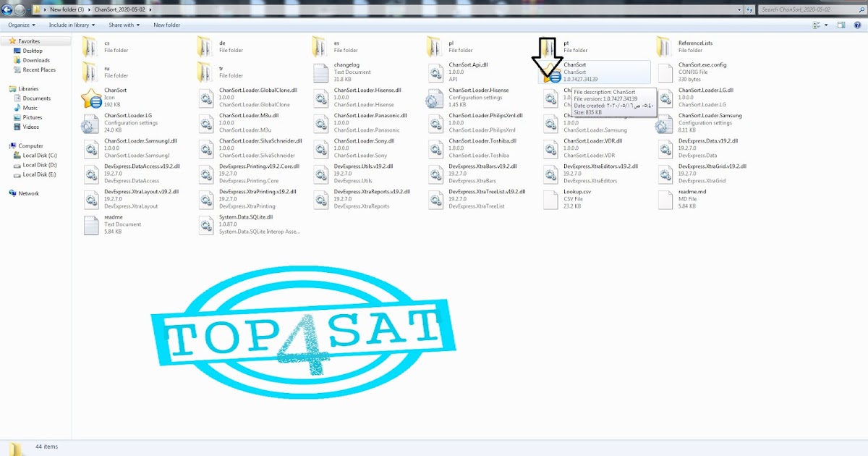Select the ChanSort.Loader.Toshiba.dll file name
868x456 pixels.
(482, 140)
